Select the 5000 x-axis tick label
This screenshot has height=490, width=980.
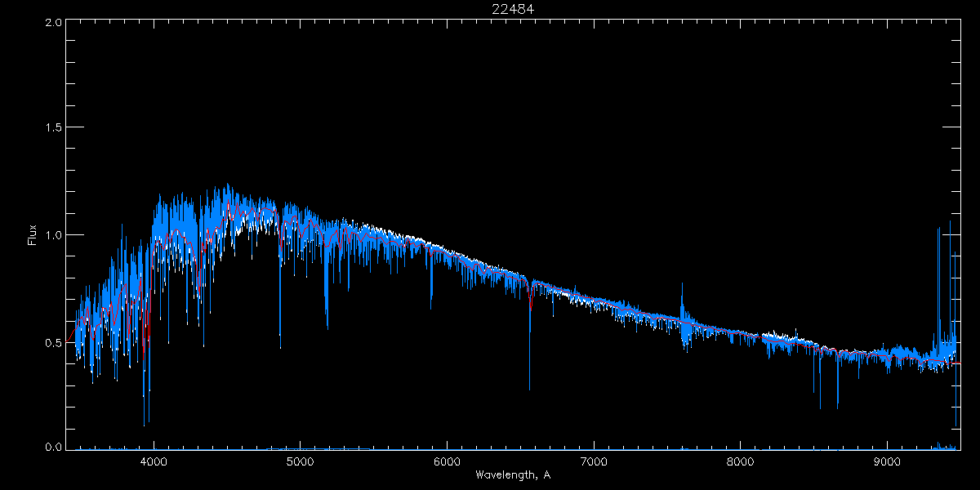pos(301,461)
